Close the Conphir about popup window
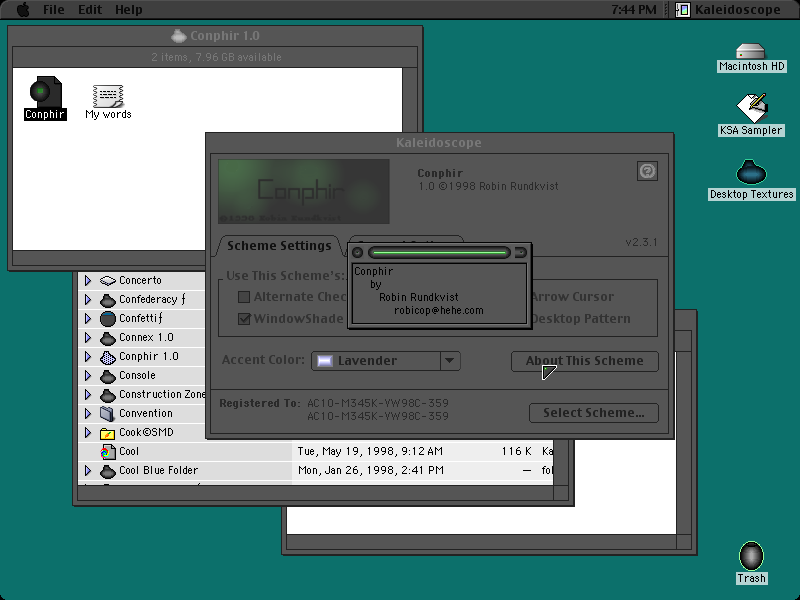 358,253
